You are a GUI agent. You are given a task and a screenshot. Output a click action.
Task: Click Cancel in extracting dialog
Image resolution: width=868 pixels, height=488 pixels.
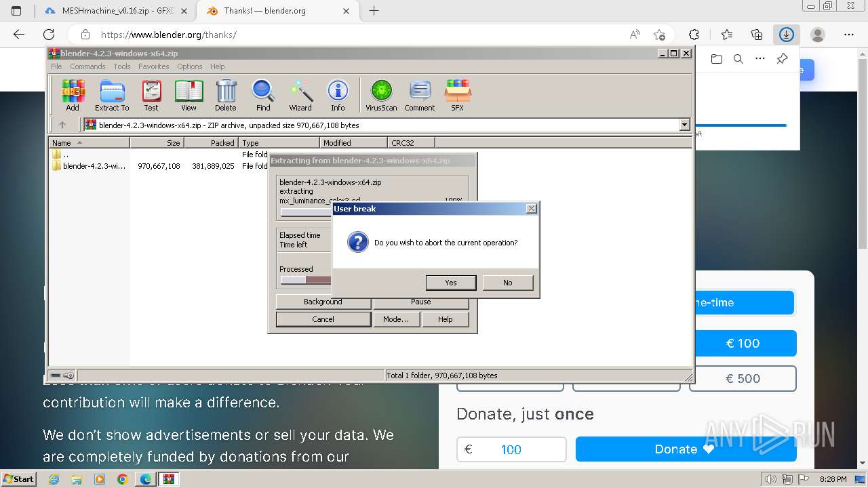323,319
